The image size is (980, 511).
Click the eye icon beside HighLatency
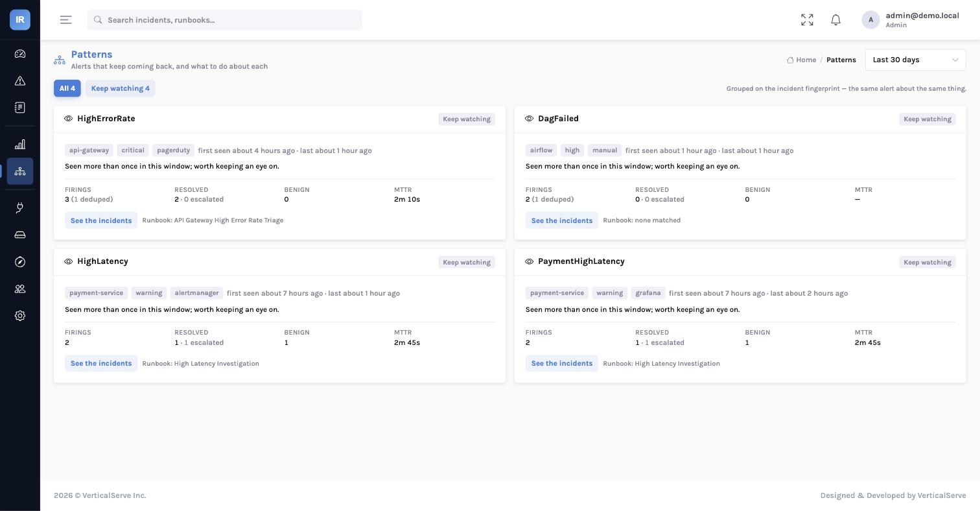pyautogui.click(x=69, y=261)
